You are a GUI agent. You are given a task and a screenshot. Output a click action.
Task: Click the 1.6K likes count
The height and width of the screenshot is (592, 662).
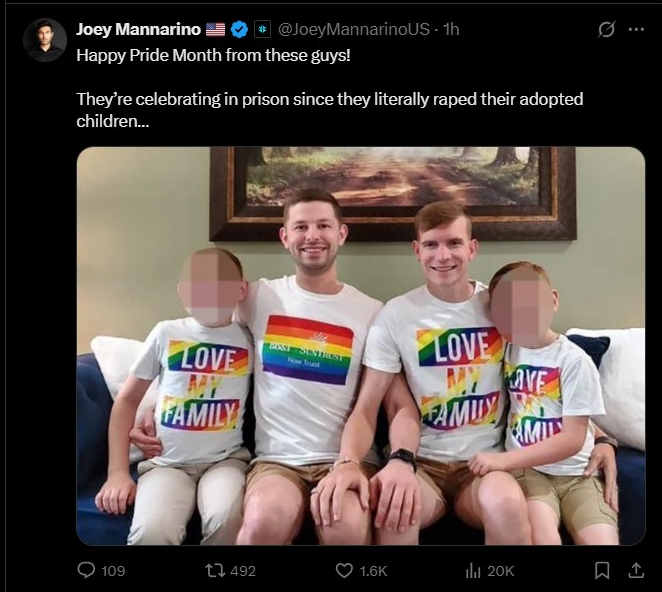click(x=373, y=571)
